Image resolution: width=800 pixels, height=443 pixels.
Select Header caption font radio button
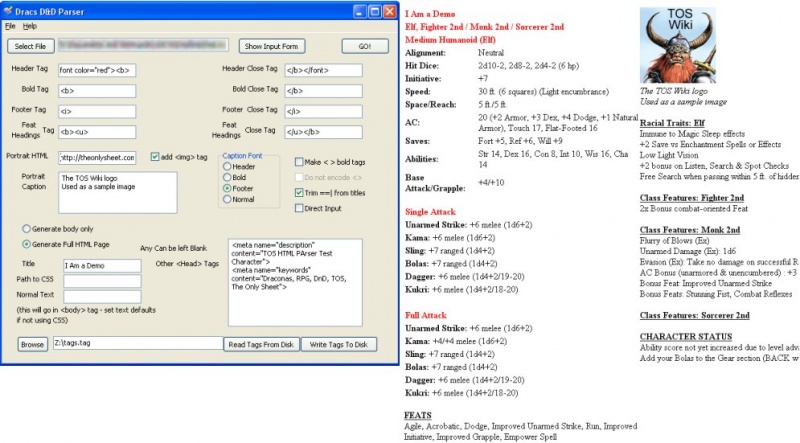pyautogui.click(x=227, y=166)
